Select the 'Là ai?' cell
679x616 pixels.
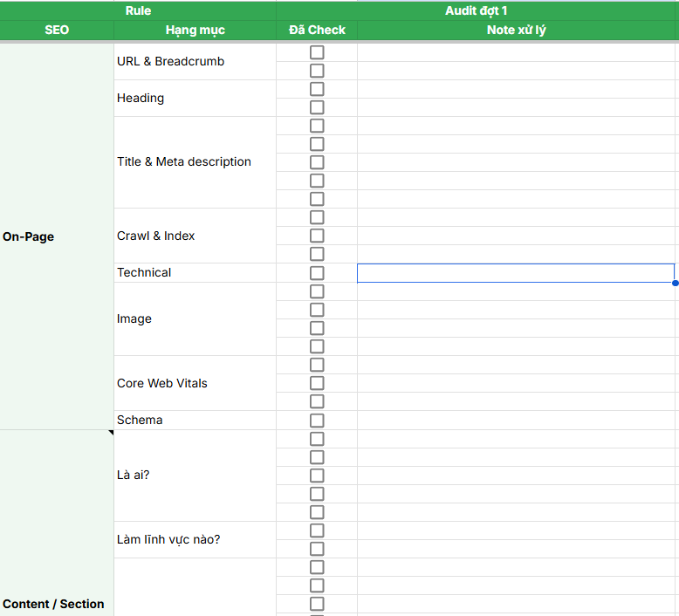(195, 476)
